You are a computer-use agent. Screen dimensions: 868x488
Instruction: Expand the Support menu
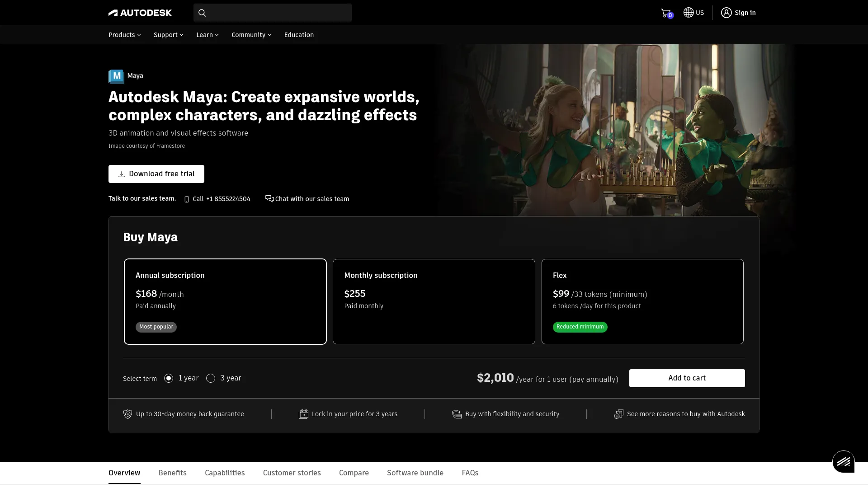(x=169, y=35)
